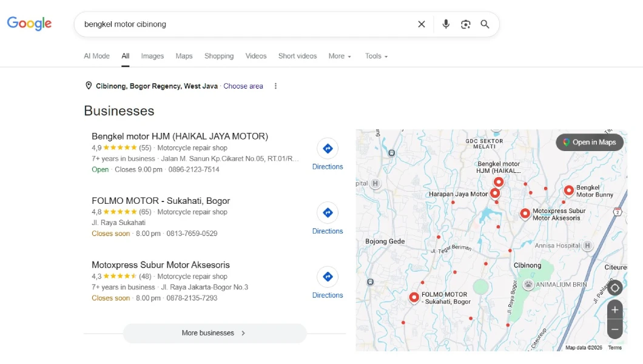
Task: Click the Choose area link
Action: pos(243,86)
